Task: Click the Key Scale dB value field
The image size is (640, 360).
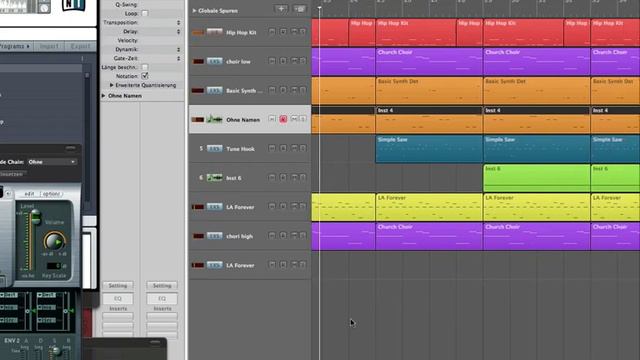Action: pos(54,266)
